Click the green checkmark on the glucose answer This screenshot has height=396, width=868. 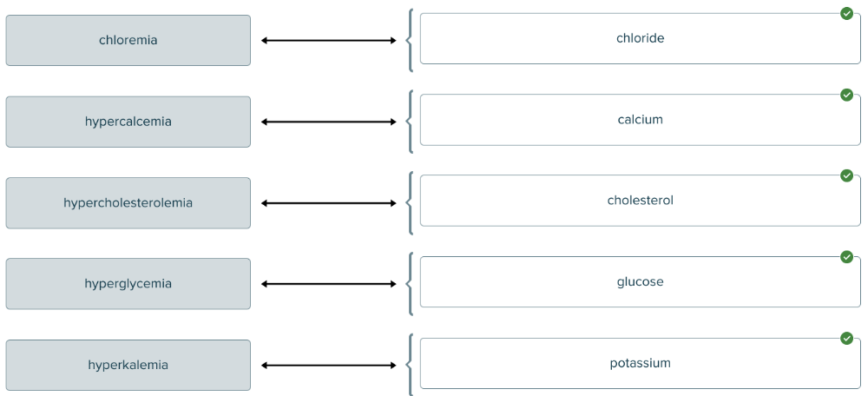tap(846, 257)
